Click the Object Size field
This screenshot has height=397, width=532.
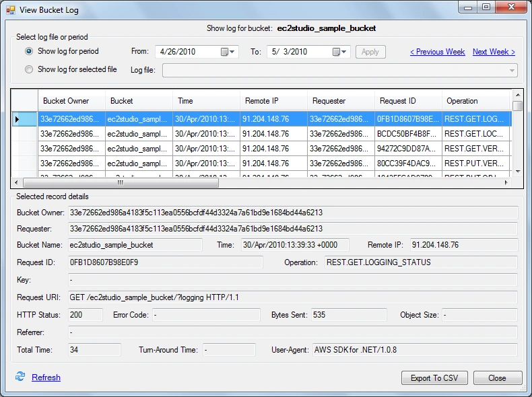tap(479, 315)
